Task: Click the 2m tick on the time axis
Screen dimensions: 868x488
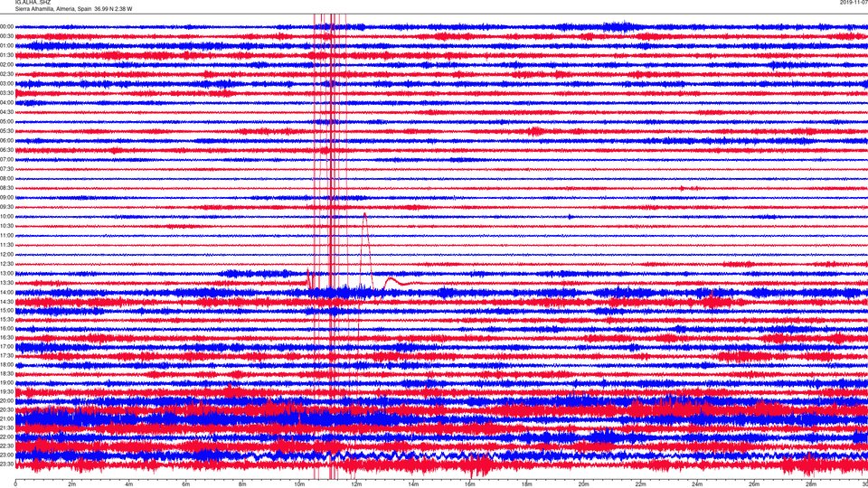Action: point(72,484)
